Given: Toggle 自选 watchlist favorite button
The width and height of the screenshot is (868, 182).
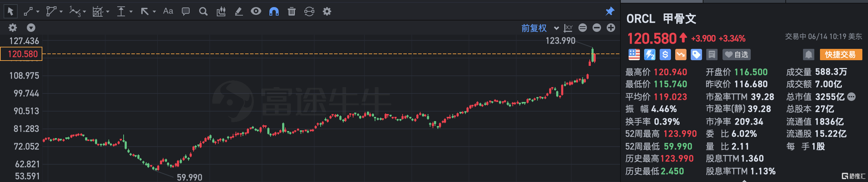Looking at the screenshot, I should (736, 55).
